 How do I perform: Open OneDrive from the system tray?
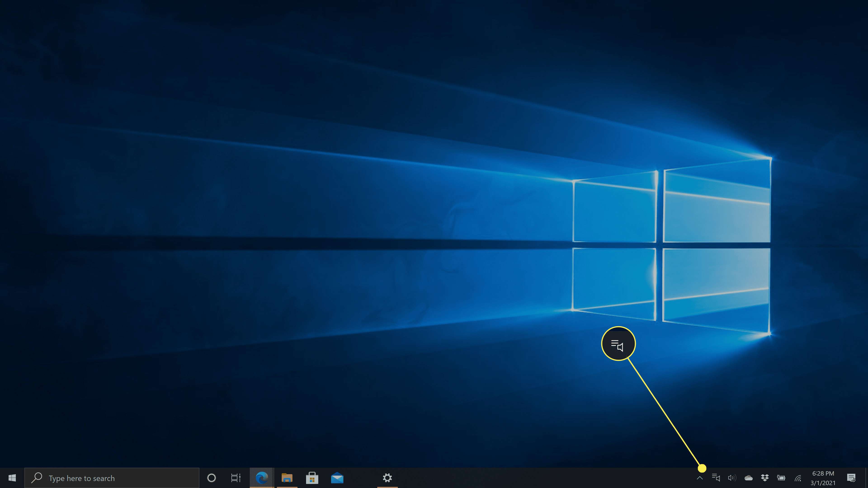coord(748,478)
